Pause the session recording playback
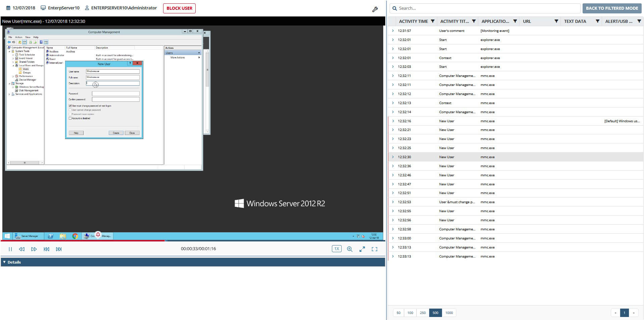This screenshot has height=320, width=644. [x=10, y=249]
